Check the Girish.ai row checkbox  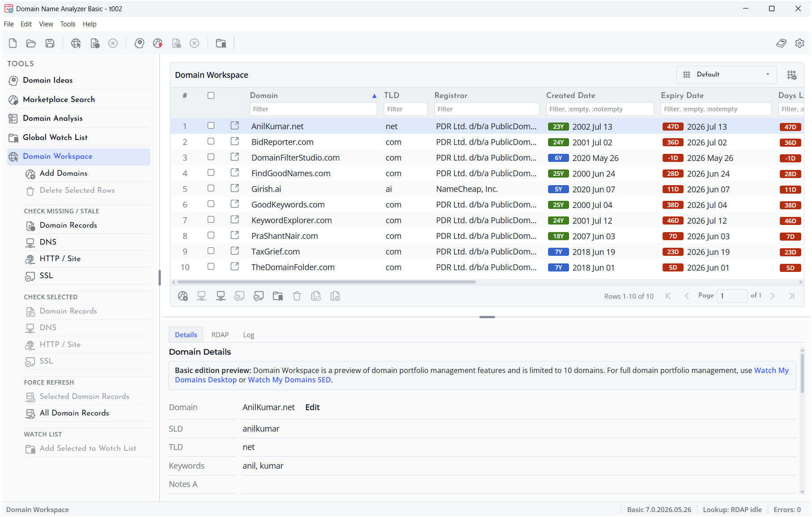[x=211, y=188]
